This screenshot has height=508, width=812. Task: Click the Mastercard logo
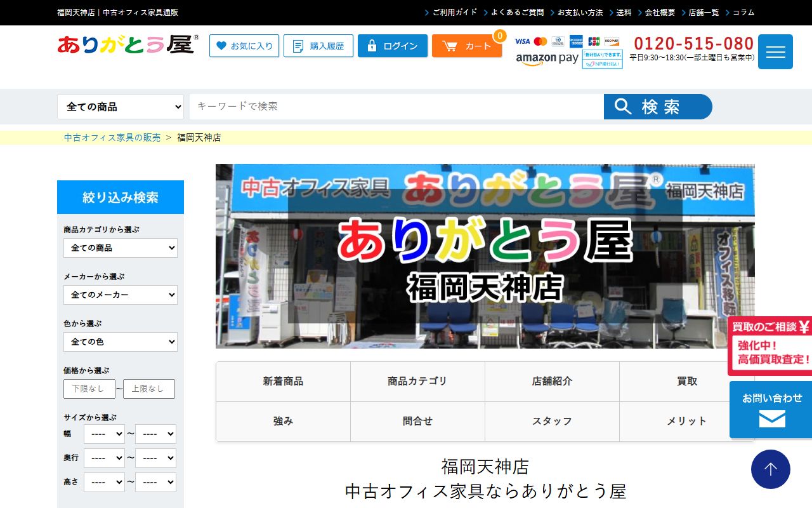540,41
